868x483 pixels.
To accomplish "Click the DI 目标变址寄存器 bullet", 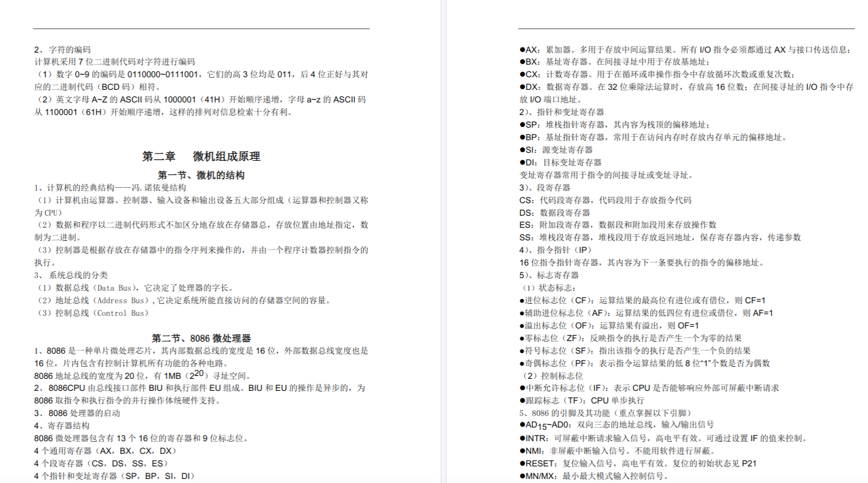I will pos(561,163).
